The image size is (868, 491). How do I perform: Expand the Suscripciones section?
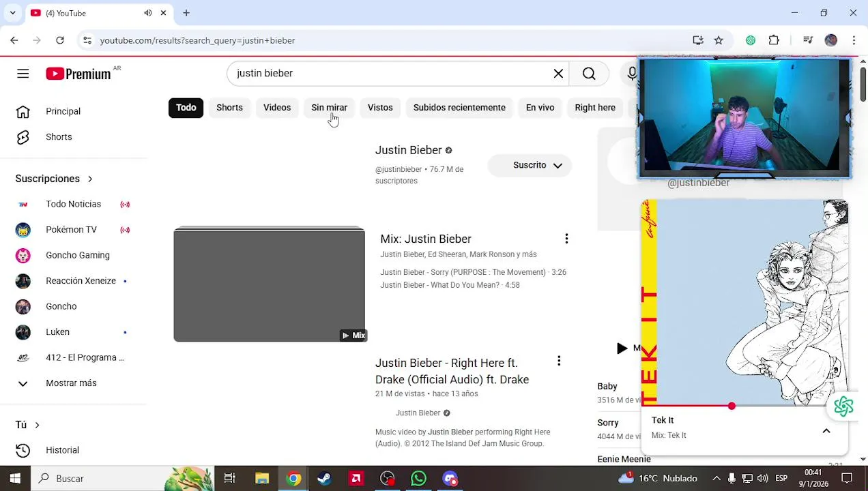54,179
